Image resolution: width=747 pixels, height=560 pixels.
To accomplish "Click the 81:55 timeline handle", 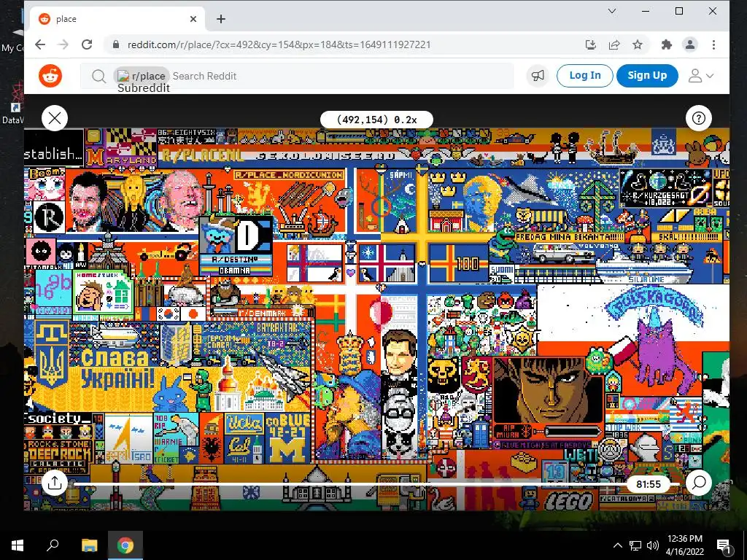I will 649,484.
